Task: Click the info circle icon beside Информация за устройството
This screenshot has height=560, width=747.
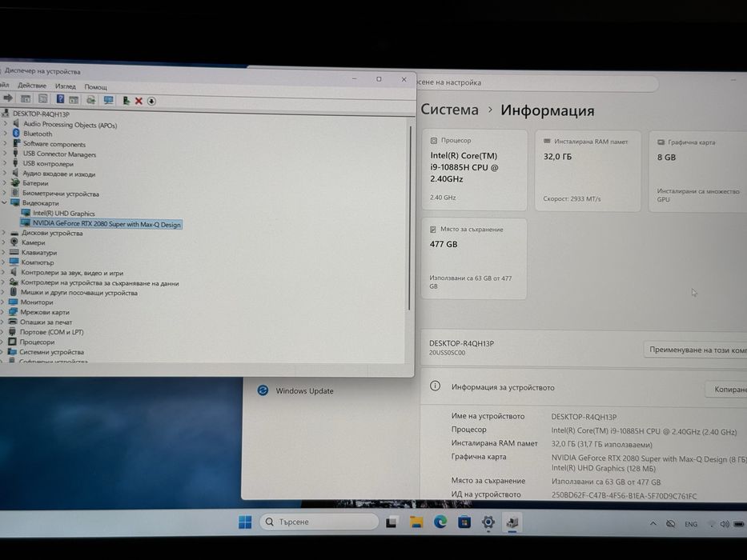Action: (x=435, y=386)
